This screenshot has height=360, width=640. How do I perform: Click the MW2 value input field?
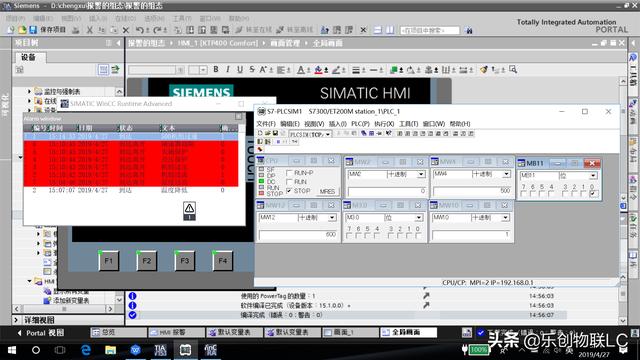(387, 191)
